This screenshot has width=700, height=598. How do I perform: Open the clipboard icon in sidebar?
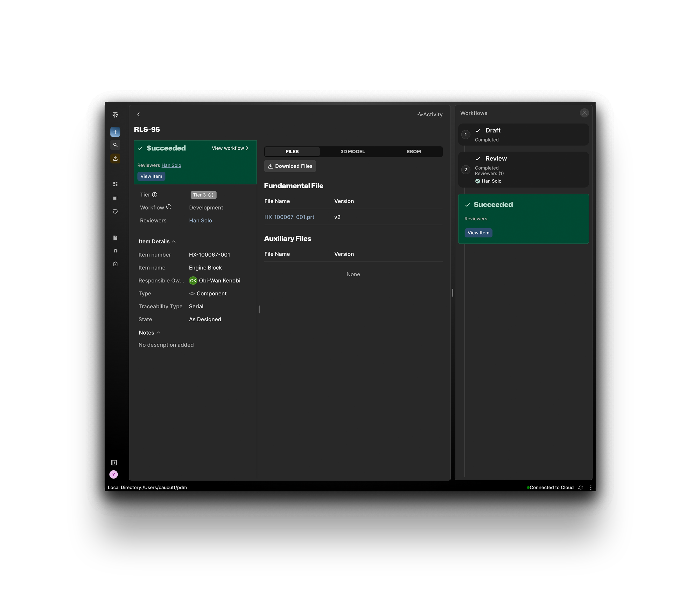coord(115,264)
